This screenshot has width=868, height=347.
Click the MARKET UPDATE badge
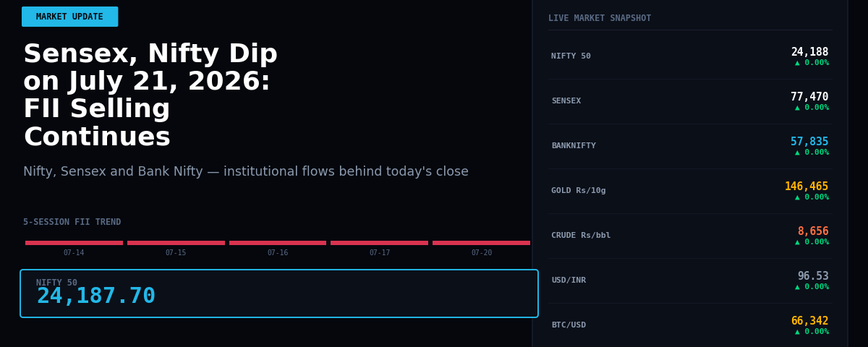point(69,17)
